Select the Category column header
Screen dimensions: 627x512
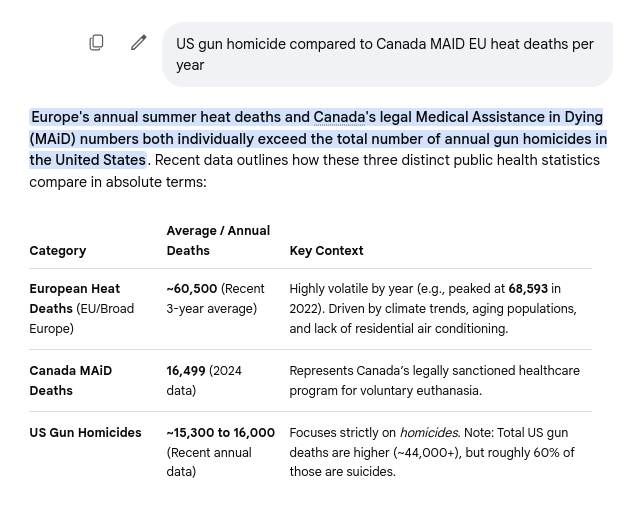(x=58, y=251)
